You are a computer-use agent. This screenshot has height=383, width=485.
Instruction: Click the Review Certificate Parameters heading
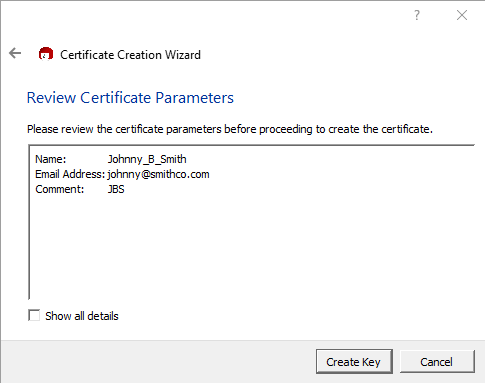point(130,98)
